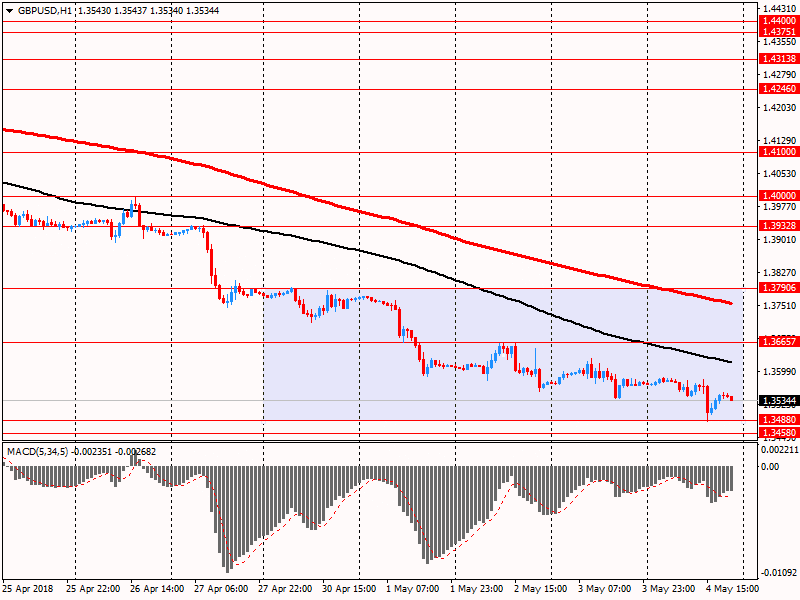Click the GBPUSD,H1 symbol title
The image size is (800, 600).
(x=44, y=11)
